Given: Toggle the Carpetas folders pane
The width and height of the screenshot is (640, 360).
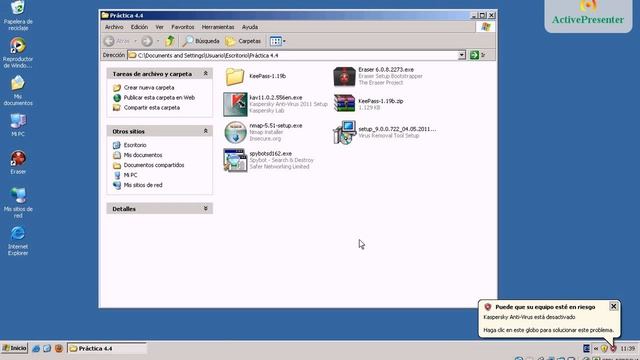Looking at the screenshot, I should click(x=243, y=41).
